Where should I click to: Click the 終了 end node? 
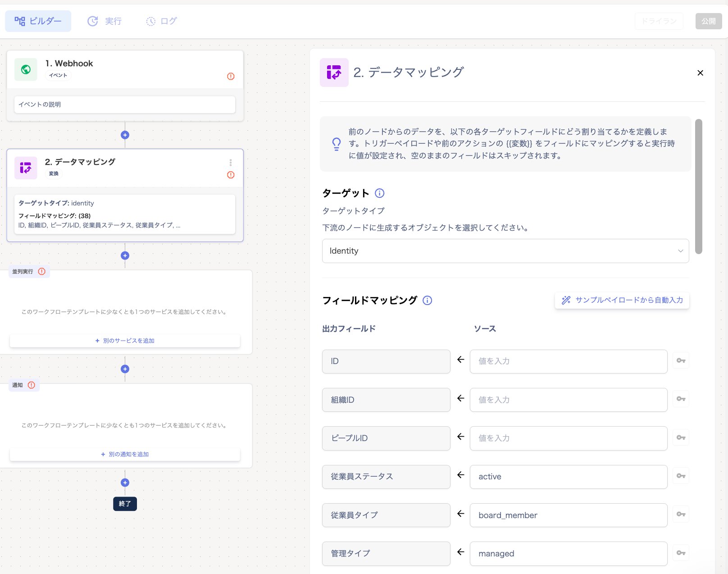pyautogui.click(x=125, y=504)
